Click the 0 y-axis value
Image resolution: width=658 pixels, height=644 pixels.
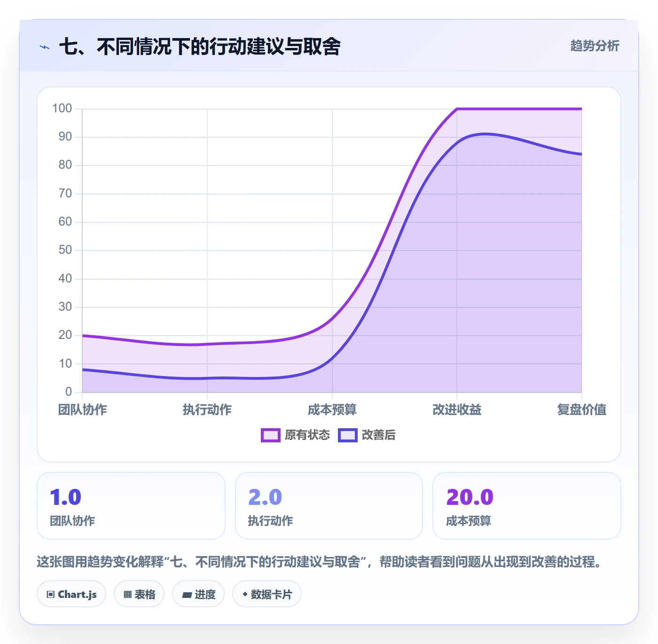click(69, 392)
